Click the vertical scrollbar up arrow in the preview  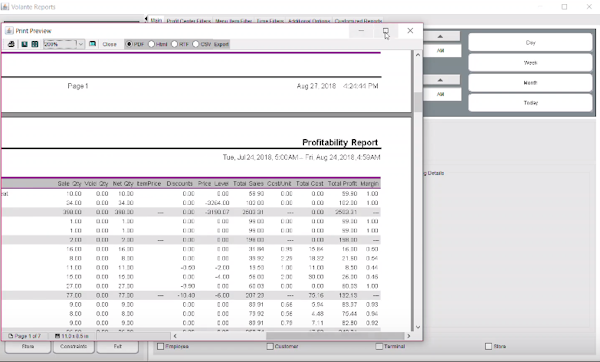418,55
